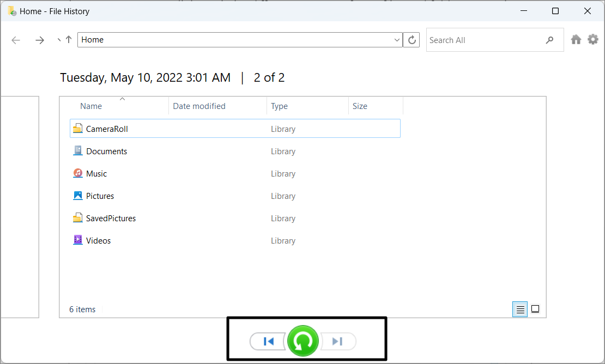605x364 pixels.
Task: Click Library type in Music row
Action: pos(283,174)
